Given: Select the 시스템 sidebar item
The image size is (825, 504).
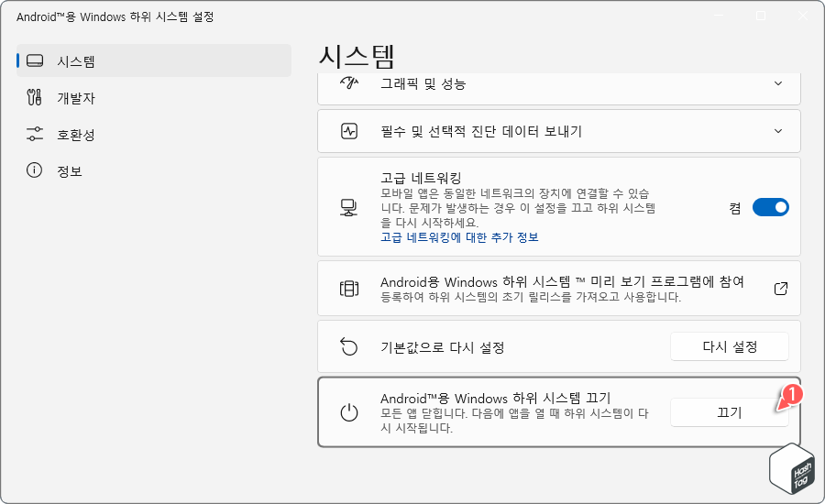Looking at the screenshot, I should [154, 60].
